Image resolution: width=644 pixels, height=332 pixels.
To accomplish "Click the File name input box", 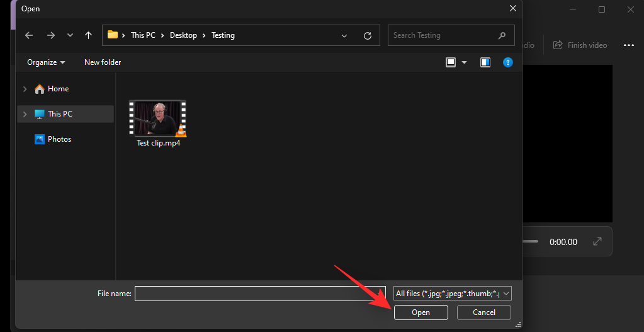I will point(260,294).
